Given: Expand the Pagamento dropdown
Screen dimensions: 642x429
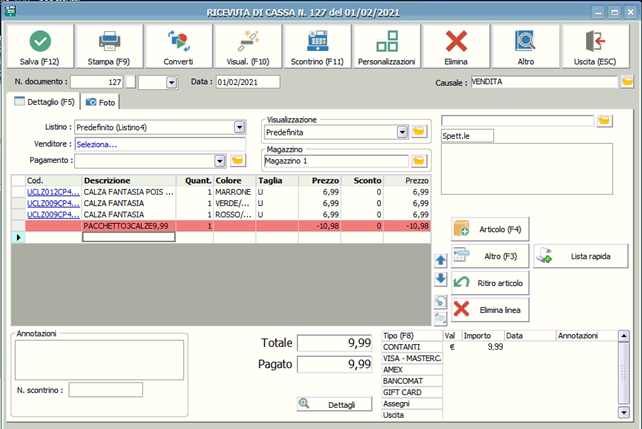Looking at the screenshot, I should 220,160.
